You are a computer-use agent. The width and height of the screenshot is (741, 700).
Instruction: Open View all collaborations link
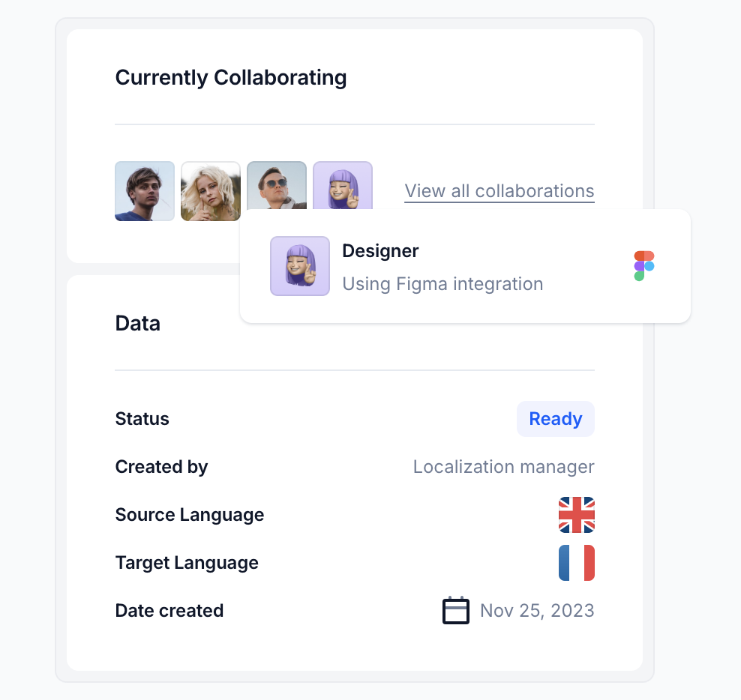499,191
